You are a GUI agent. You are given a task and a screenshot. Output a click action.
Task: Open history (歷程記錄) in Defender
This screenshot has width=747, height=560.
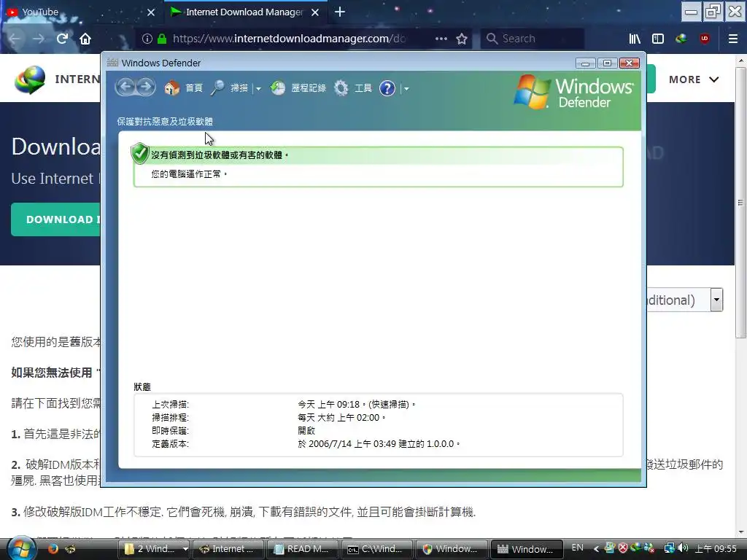tap(298, 88)
